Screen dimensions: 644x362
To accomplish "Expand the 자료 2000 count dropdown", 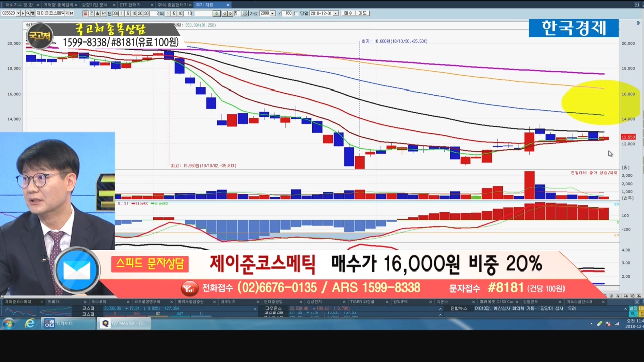I will coord(272,13).
